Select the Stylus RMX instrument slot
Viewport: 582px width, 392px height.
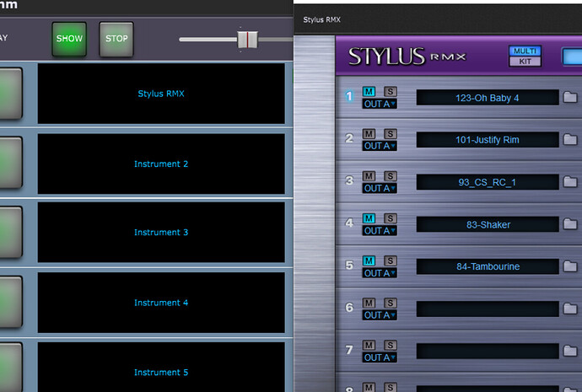(161, 94)
